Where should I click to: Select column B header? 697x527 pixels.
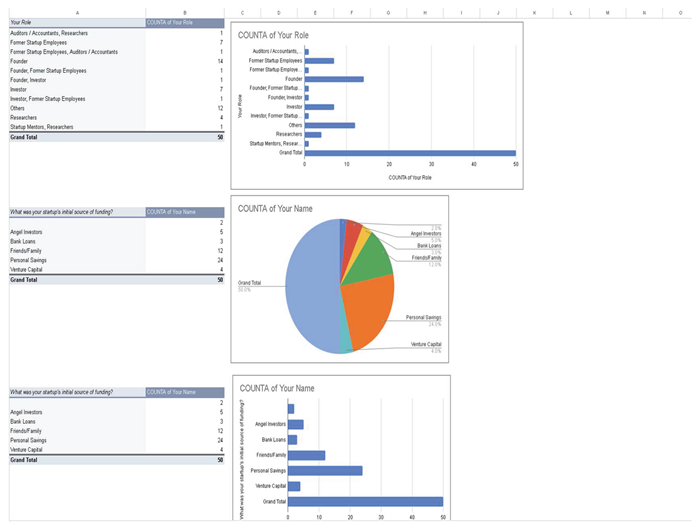click(185, 12)
